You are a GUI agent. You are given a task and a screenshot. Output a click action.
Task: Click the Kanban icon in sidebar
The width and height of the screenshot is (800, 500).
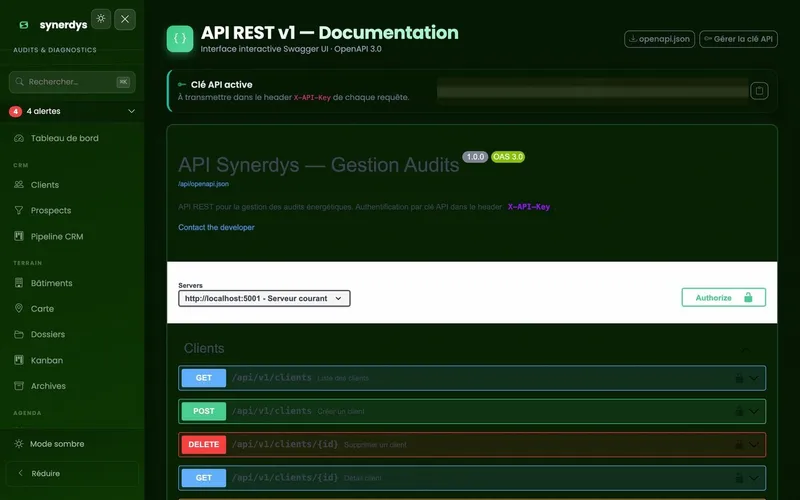[x=19, y=360]
